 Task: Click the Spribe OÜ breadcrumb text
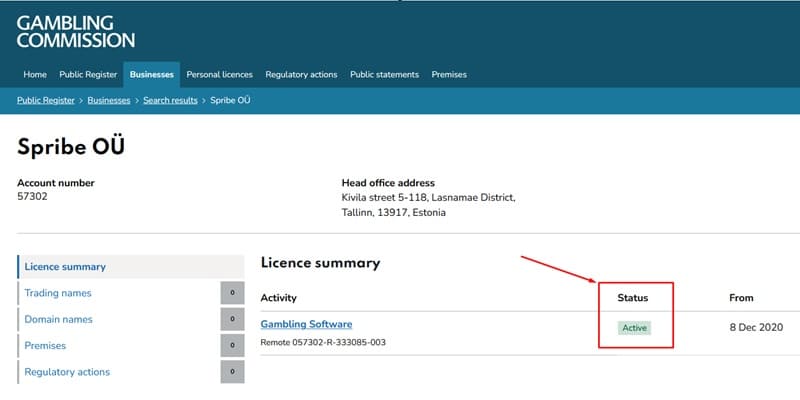click(x=230, y=101)
